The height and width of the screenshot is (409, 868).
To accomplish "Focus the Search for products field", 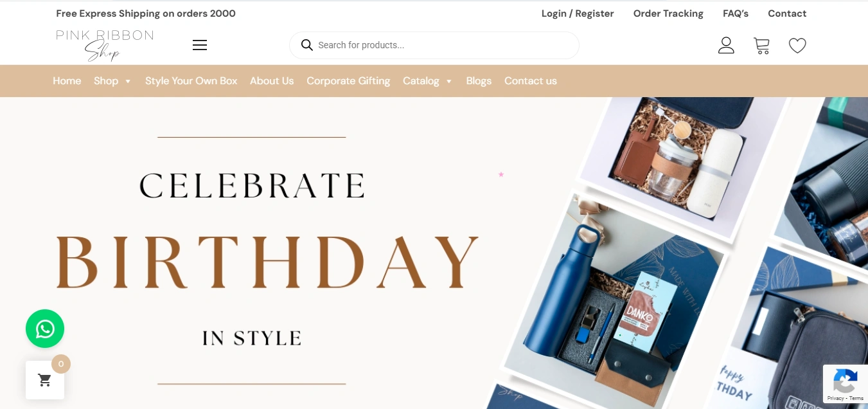I will tap(443, 45).
